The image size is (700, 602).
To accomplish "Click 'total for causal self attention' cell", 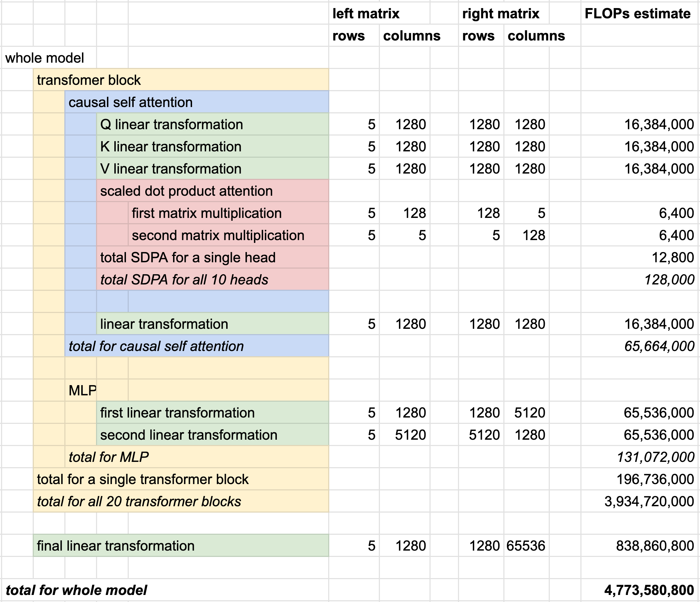I will coord(156,346).
